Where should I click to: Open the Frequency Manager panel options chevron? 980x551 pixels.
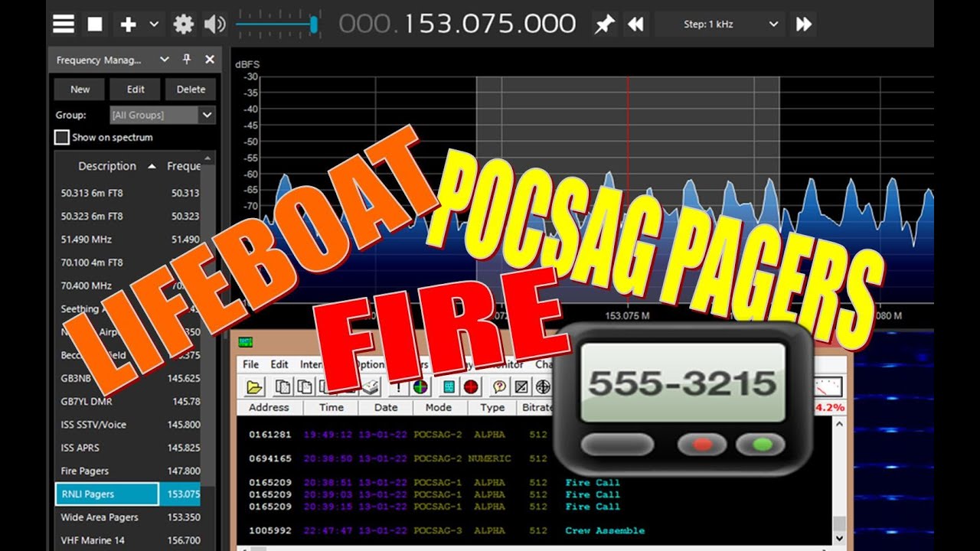coord(164,59)
